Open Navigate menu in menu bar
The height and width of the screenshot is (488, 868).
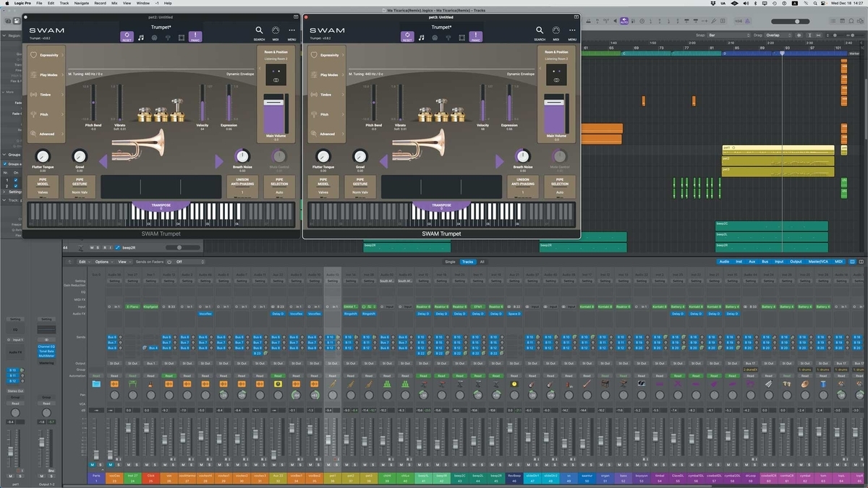tap(82, 3)
